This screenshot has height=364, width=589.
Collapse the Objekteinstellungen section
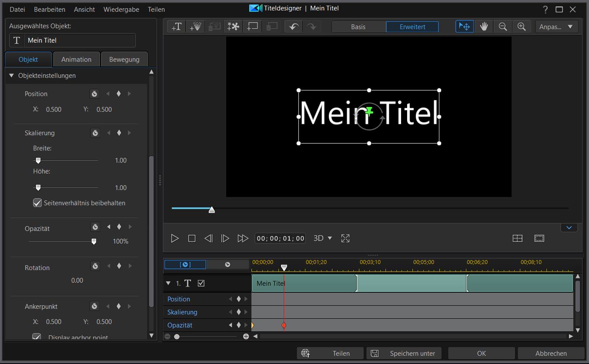pyautogui.click(x=12, y=76)
